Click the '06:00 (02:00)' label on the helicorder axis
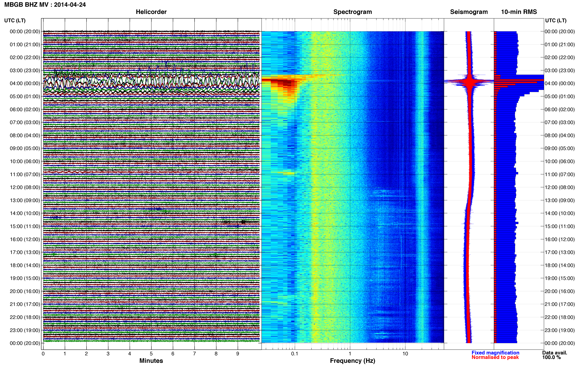The height and width of the screenshot is (368, 588). tap(25, 110)
